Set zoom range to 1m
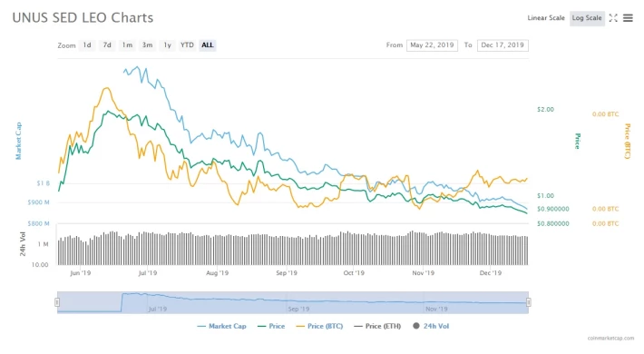The height and width of the screenshot is (354, 644). click(x=127, y=45)
